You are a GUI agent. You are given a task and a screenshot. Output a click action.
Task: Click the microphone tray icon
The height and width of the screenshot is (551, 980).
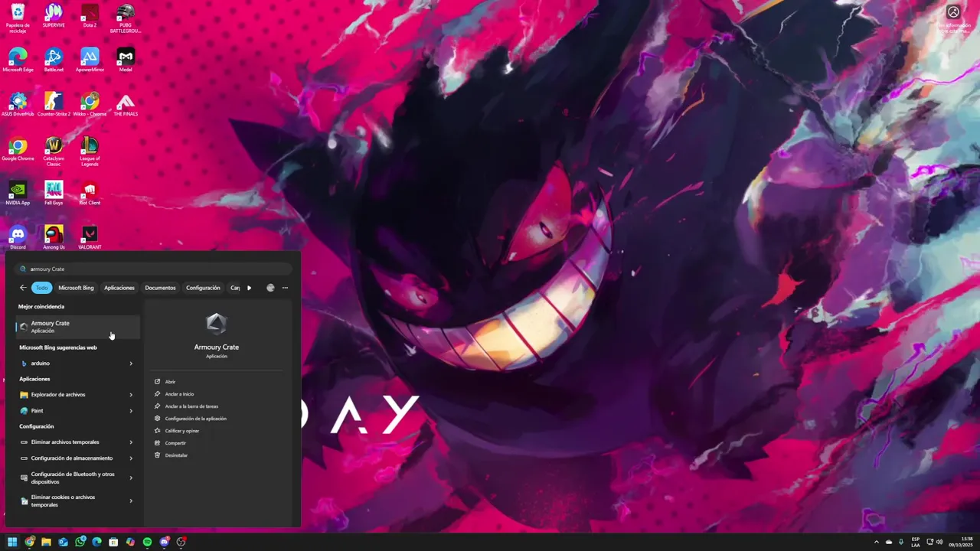pyautogui.click(x=901, y=542)
